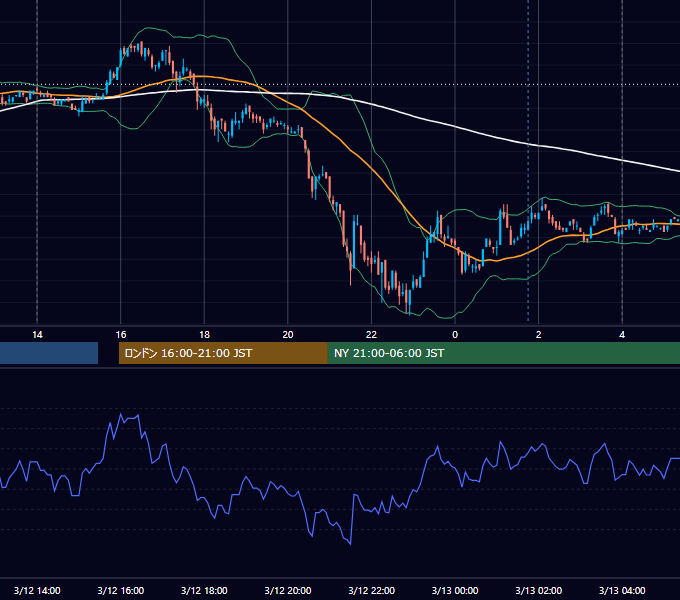Click the 3/13 02:00 date label

point(539,590)
